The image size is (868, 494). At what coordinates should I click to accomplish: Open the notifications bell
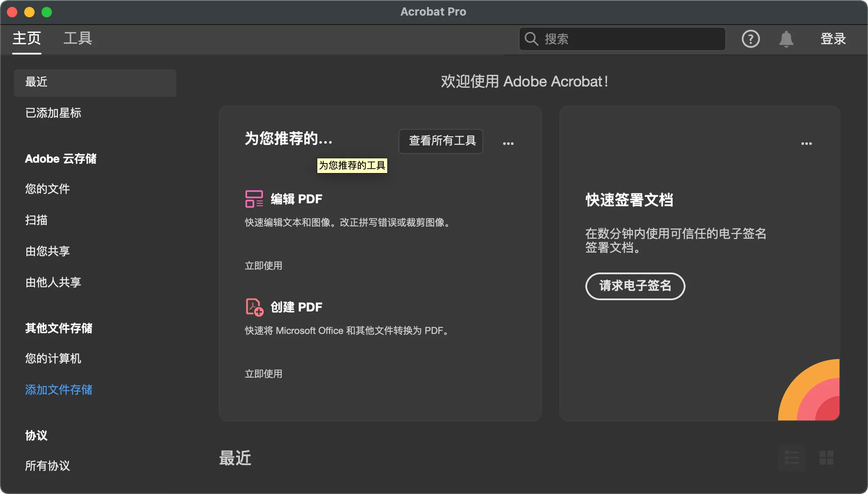(x=786, y=39)
